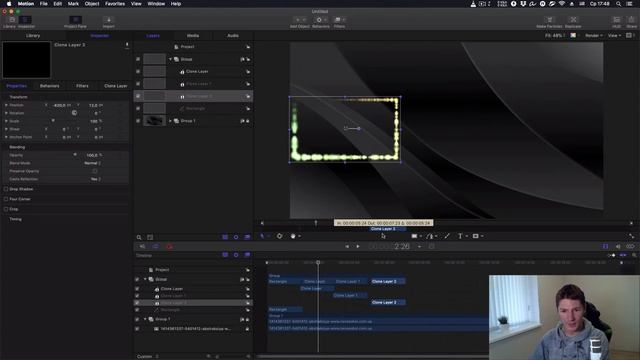Switch to the Clone Layer tab in Inspector
Screen dimensions: 640x360
[x=116, y=86]
